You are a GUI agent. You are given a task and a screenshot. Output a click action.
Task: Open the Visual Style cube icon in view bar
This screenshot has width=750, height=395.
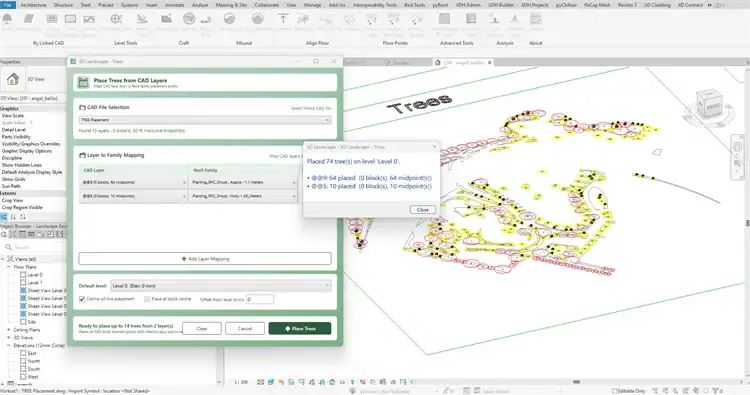(271, 382)
